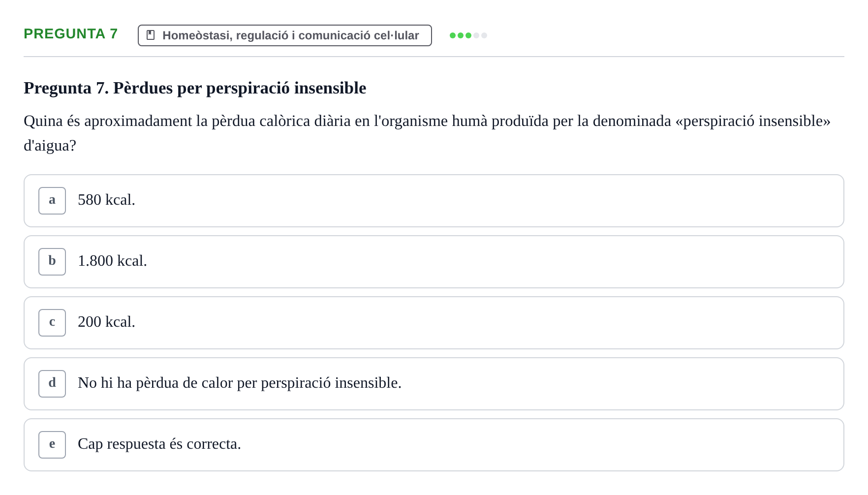Choose answer 200 kcal.
This screenshot has height=495, width=868.
(x=434, y=323)
